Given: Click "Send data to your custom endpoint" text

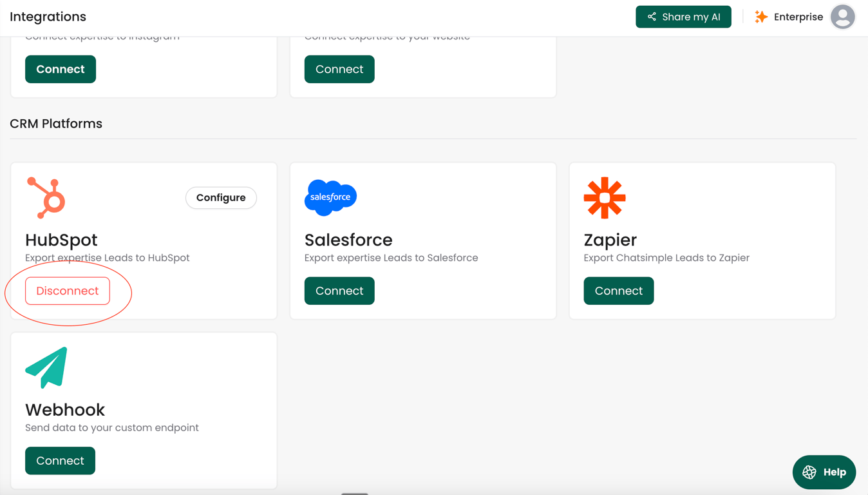Looking at the screenshot, I should pos(112,428).
